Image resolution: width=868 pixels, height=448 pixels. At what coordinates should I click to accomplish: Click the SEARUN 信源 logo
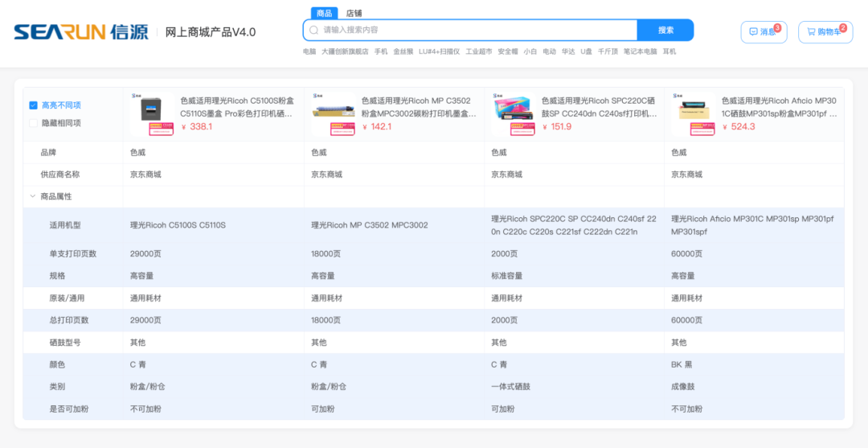(x=80, y=32)
